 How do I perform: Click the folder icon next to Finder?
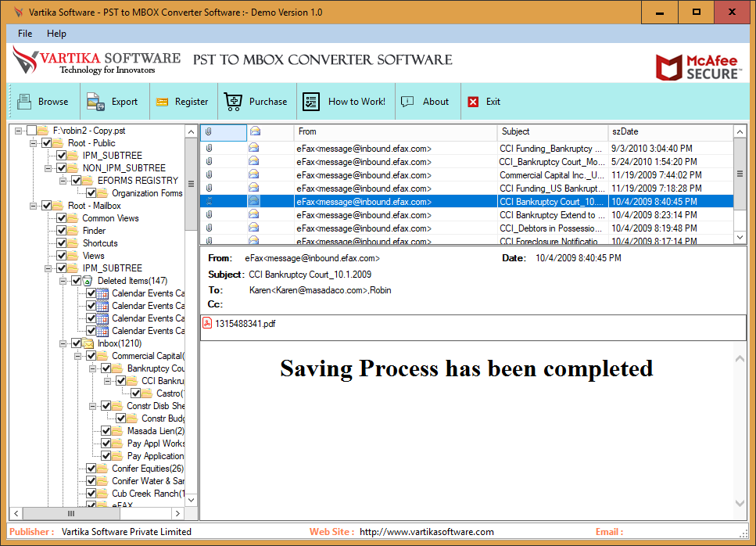[x=73, y=231]
